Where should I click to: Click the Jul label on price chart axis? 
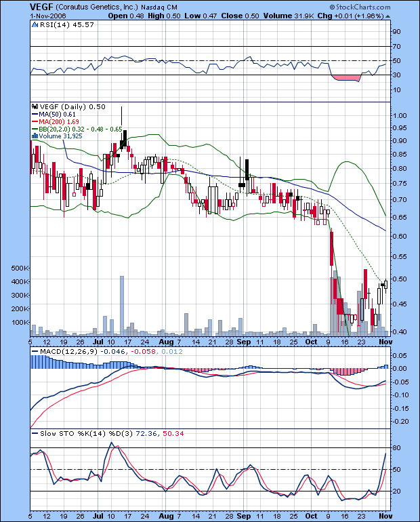tap(98, 342)
